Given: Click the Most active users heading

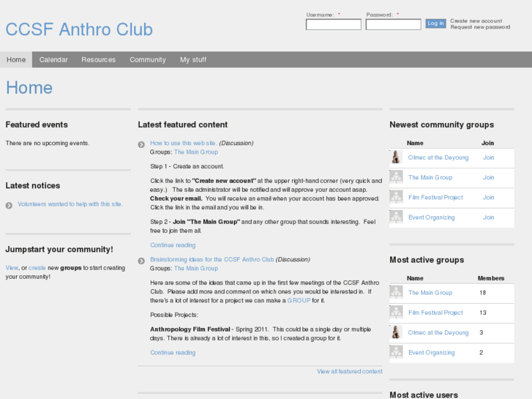Looking at the screenshot, I should [424, 395].
